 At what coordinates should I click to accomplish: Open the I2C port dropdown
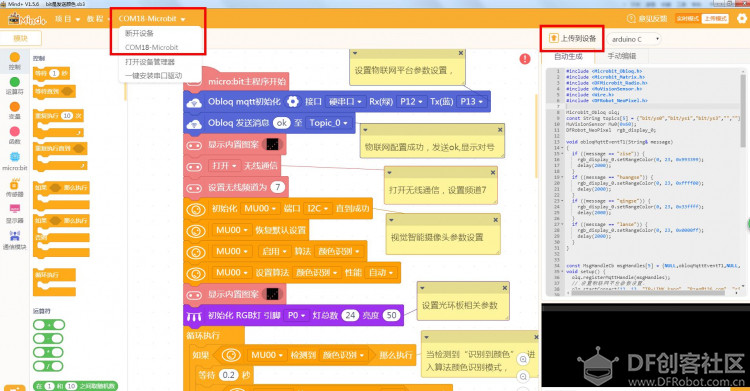(x=317, y=209)
